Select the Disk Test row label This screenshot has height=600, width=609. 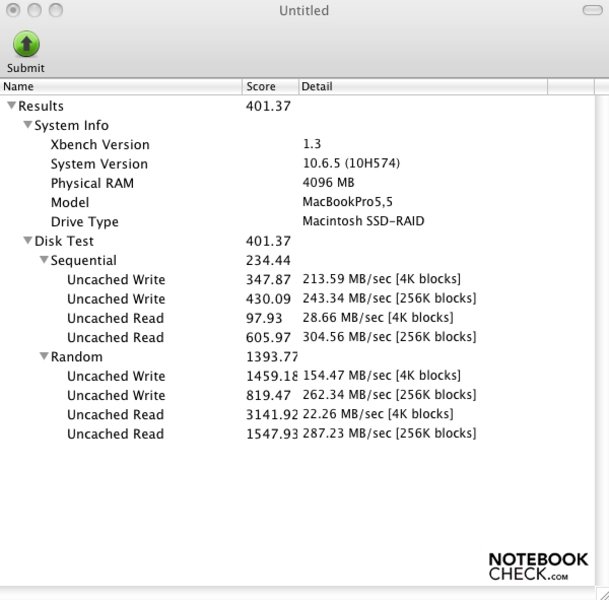point(64,241)
